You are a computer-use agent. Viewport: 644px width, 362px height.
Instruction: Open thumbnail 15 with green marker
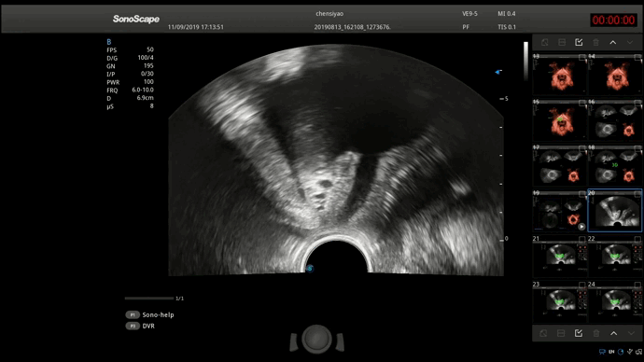click(x=559, y=120)
